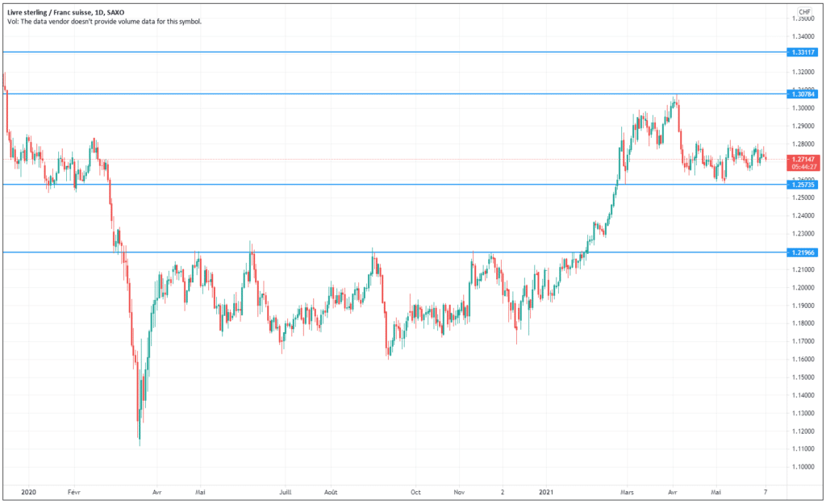Click the 1.28000 price axis label
Viewport: 826px width, 504px height.
(803, 144)
